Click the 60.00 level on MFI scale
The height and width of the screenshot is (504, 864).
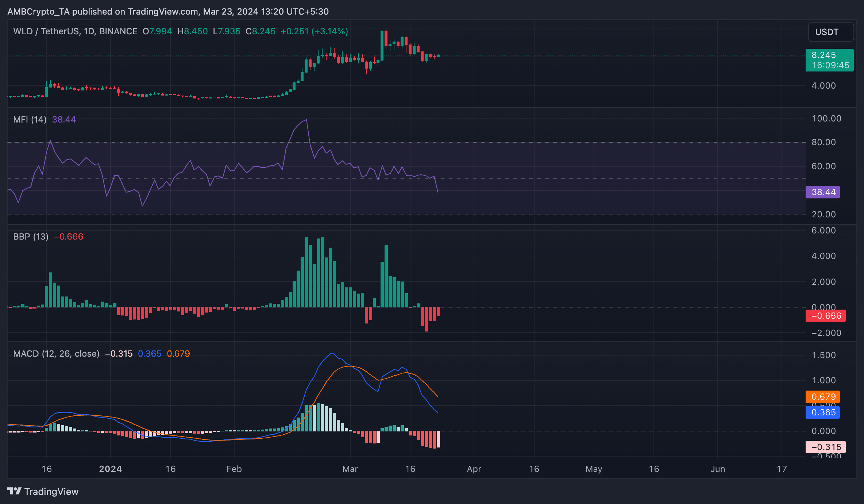[x=824, y=166]
